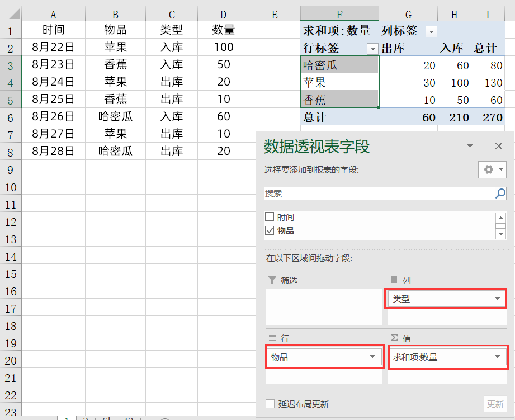Close the 数据透视表字段 pane
The height and width of the screenshot is (420, 515).
coord(498,146)
